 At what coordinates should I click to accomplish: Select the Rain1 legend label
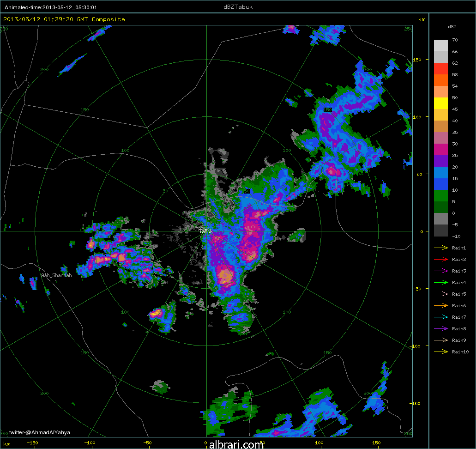[x=459, y=248]
